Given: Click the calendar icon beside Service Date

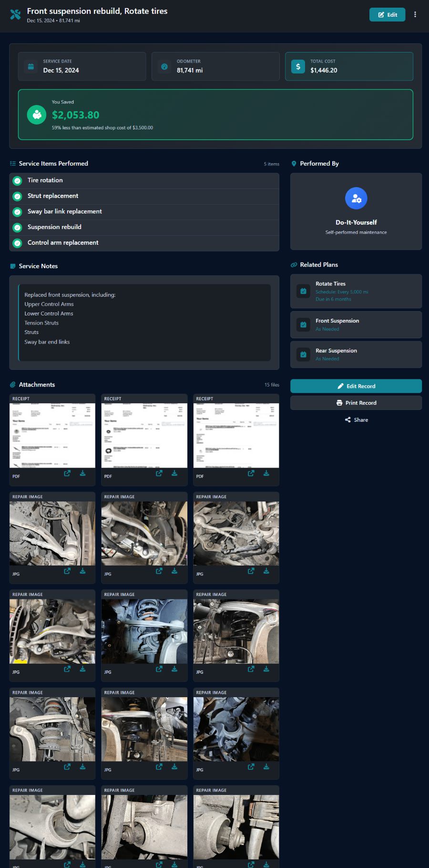Looking at the screenshot, I should (x=31, y=66).
